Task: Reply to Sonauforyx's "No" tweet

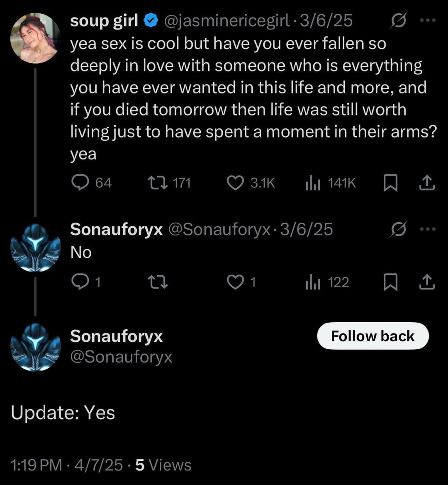Action: 79,282
